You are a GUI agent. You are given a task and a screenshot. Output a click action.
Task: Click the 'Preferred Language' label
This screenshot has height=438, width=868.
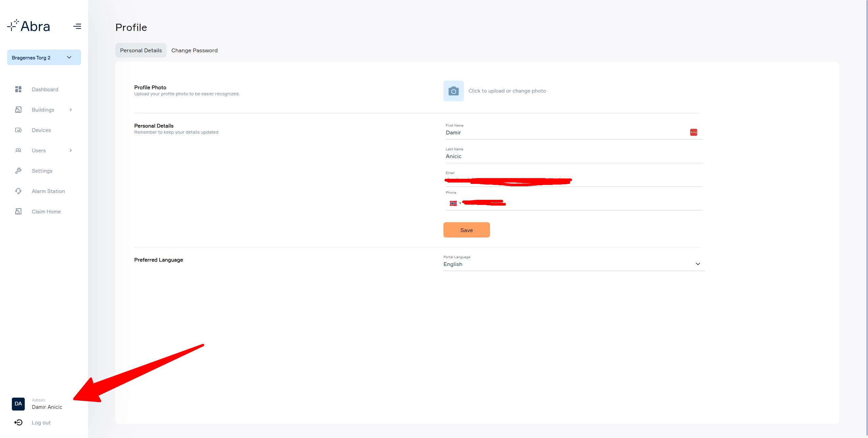[159, 260]
